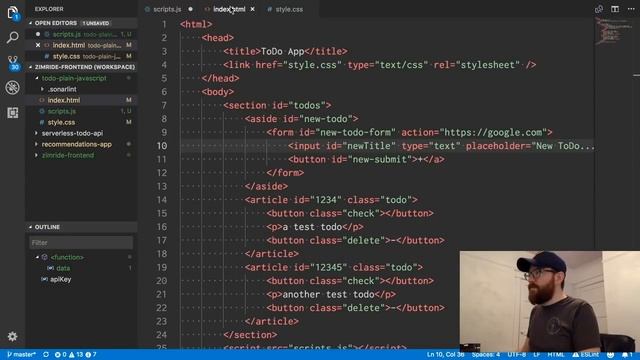Close index.html in Open Editors list

point(38,45)
